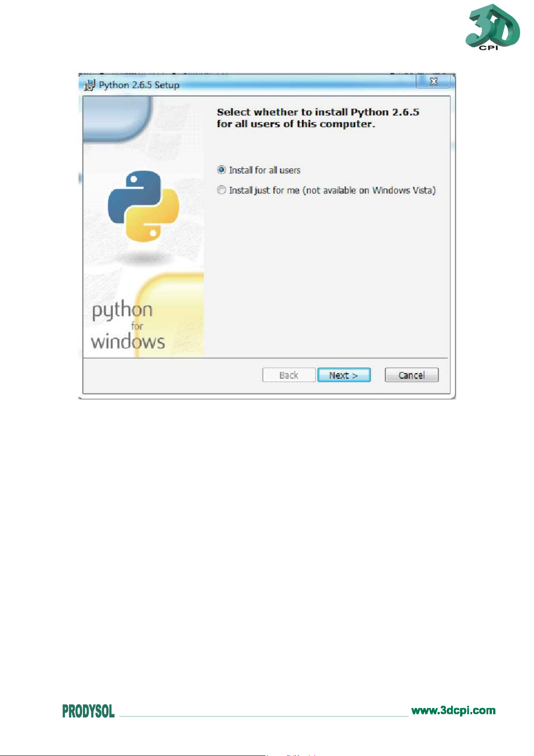The height and width of the screenshot is (756, 534).
Task: Click the 3D CPI logo
Action: pos(492,27)
